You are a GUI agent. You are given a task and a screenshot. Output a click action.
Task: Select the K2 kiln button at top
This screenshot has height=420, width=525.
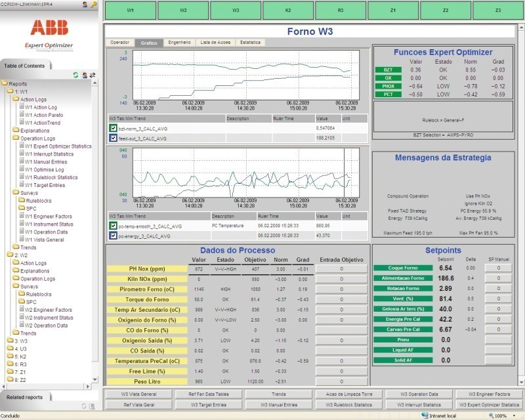[x=288, y=11]
